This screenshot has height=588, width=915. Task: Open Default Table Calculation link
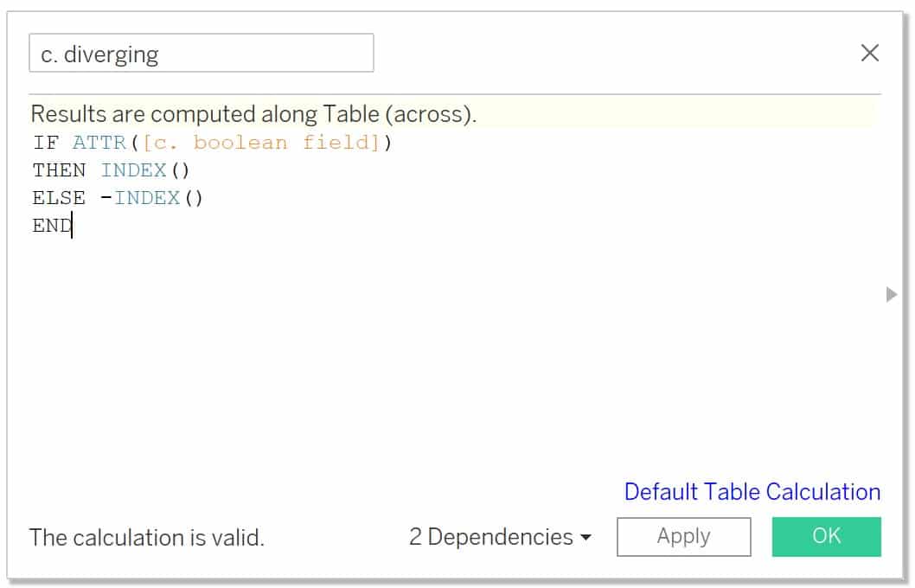tap(752, 492)
